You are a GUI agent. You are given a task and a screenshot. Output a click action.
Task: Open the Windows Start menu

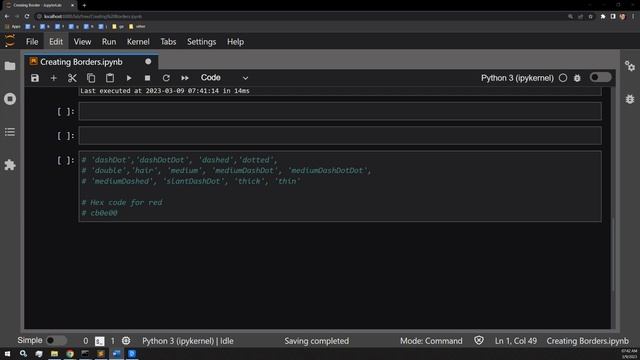(x=7, y=353)
